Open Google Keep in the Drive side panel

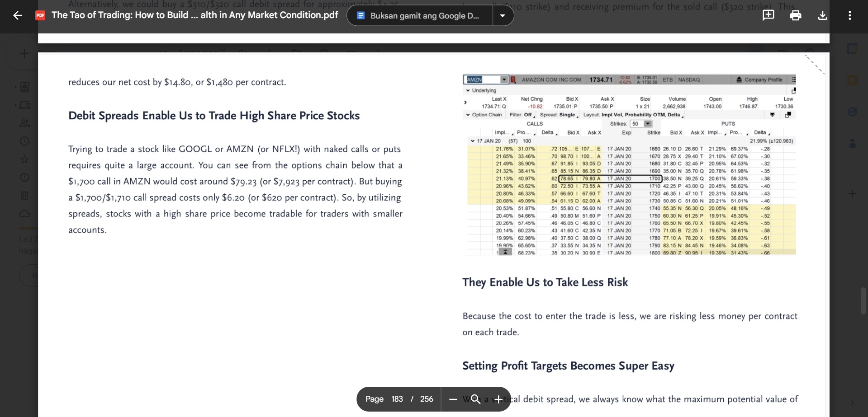pyautogui.click(x=852, y=80)
